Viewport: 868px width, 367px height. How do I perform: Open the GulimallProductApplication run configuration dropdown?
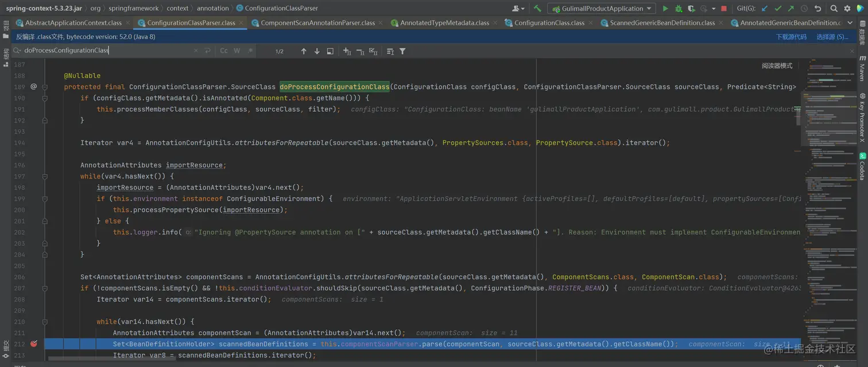[602, 9]
